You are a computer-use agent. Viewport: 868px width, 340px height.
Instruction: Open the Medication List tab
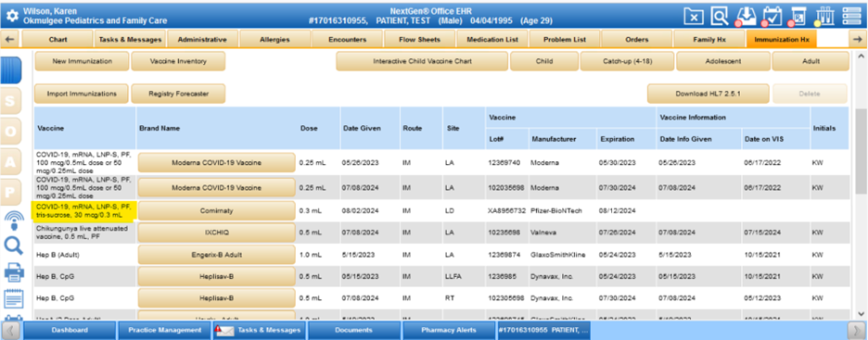(x=492, y=40)
